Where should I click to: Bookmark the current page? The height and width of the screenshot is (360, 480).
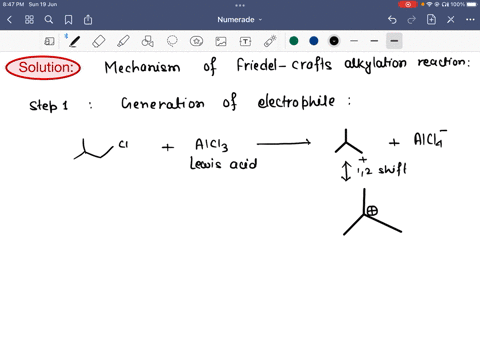[68, 20]
